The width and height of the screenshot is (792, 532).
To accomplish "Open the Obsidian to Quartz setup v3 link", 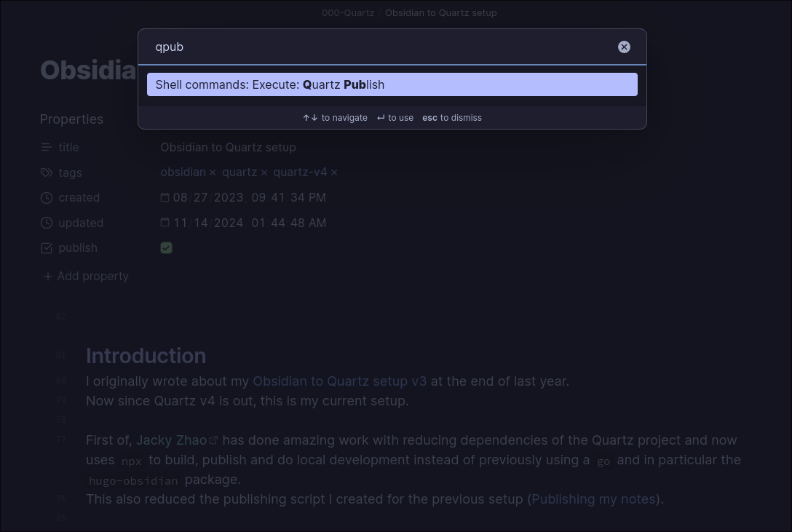I will (339, 381).
